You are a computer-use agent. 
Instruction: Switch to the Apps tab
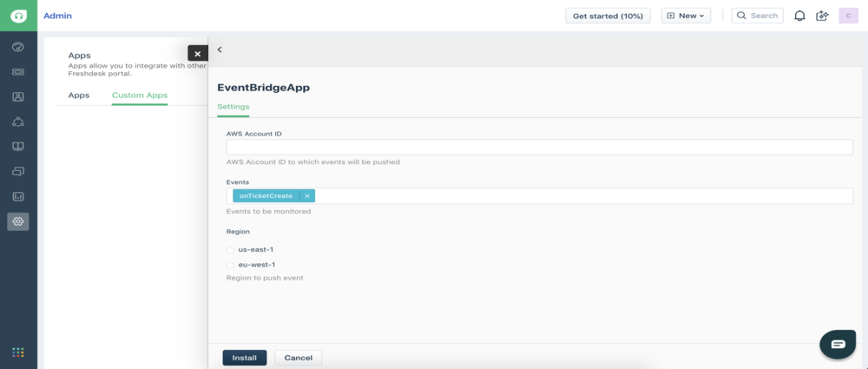pos(79,95)
